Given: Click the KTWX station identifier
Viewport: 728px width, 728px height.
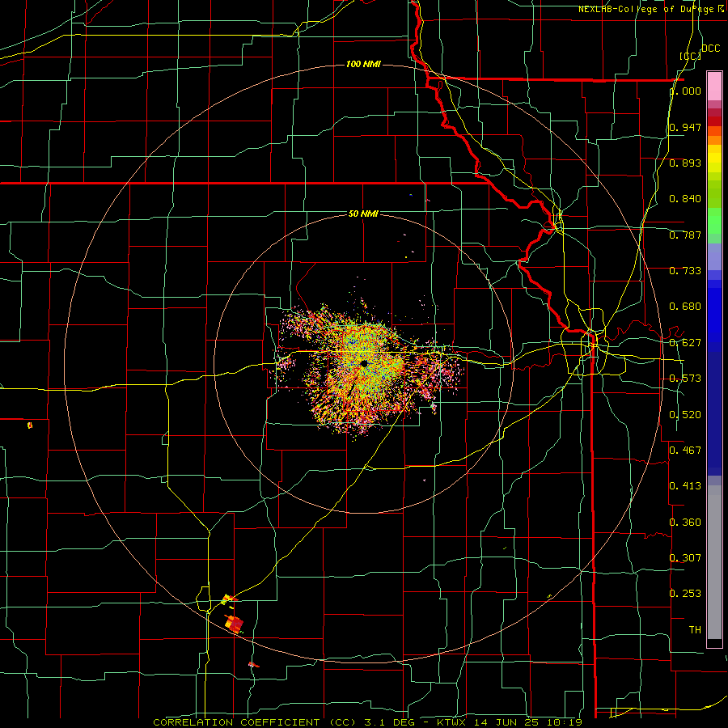Looking at the screenshot, I should click(x=451, y=722).
